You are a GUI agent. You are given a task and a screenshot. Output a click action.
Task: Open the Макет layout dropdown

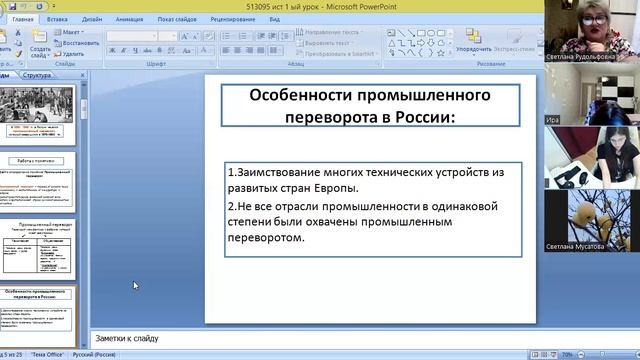click(x=69, y=32)
